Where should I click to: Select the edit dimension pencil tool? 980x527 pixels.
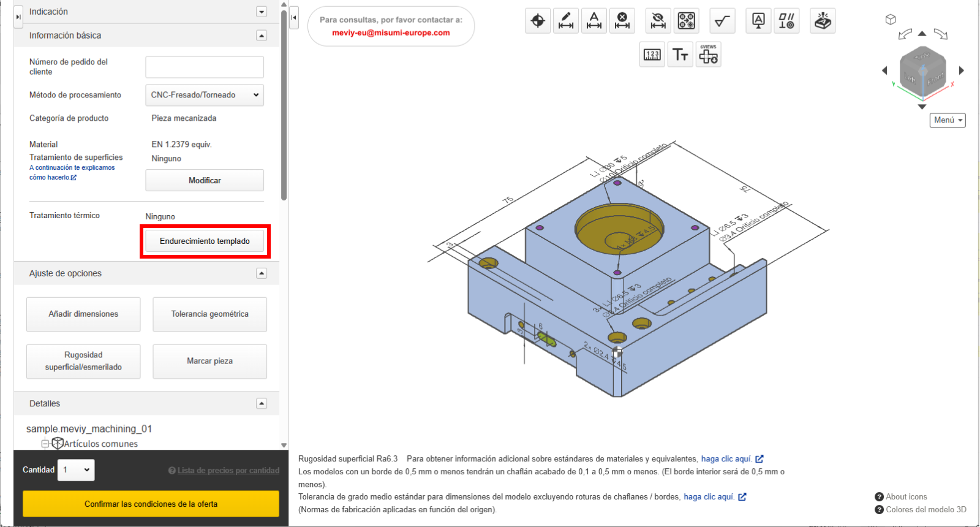pos(566,21)
